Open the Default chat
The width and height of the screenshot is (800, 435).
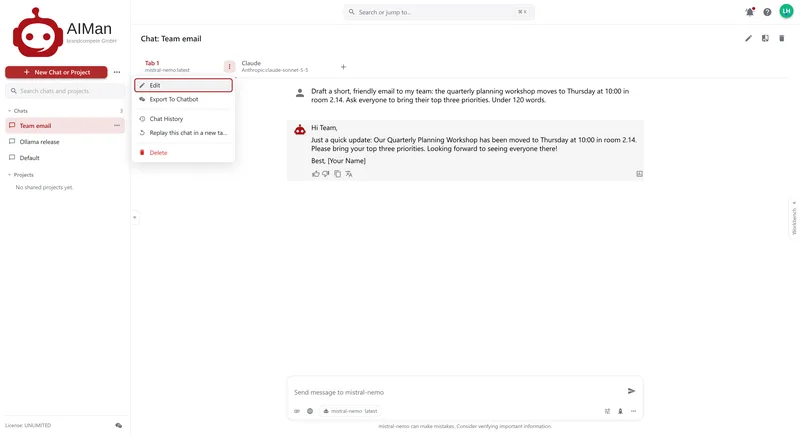(x=65, y=158)
